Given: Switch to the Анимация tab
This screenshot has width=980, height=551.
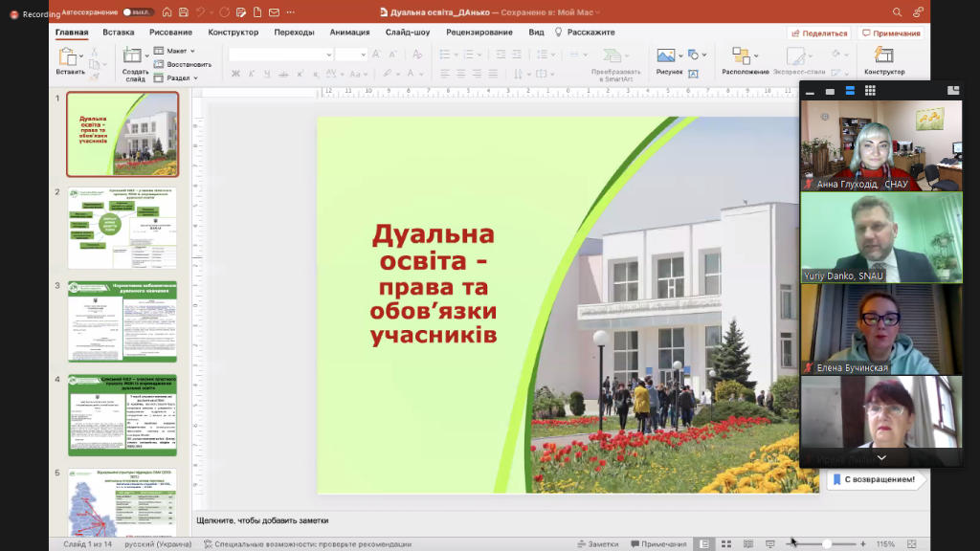Looking at the screenshot, I should pos(349,32).
